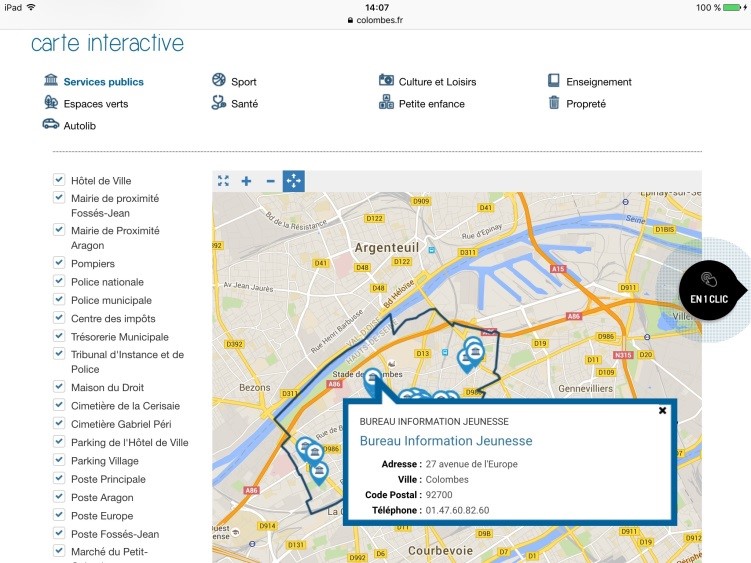751x563 pixels.
Task: Disable the Centre des impôts checkbox
Action: (59, 318)
